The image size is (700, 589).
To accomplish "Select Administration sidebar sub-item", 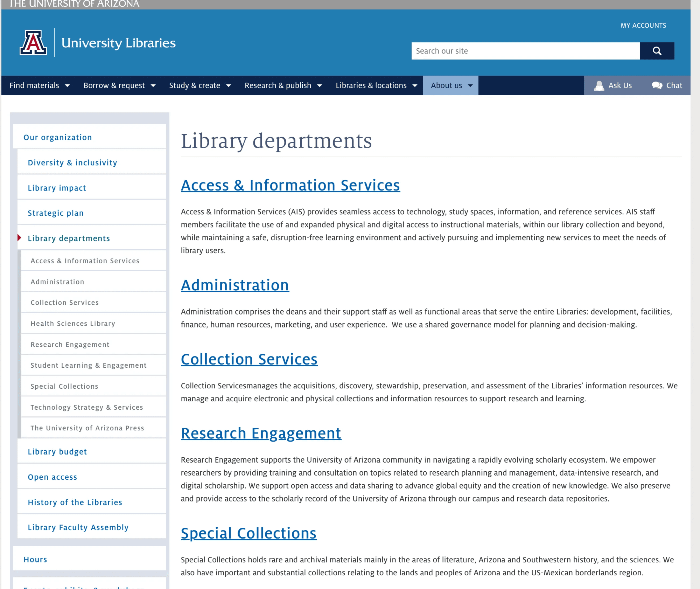I will [94, 282].
